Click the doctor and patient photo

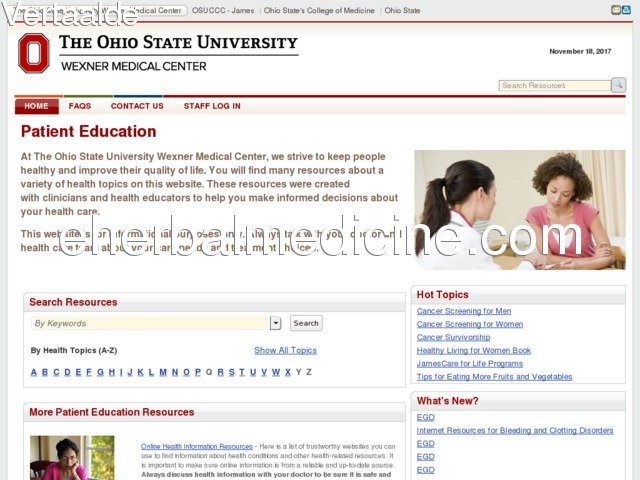[x=520, y=210]
